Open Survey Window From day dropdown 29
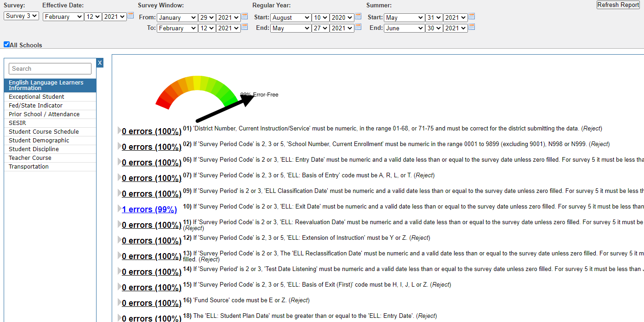This screenshot has width=644, height=322. pos(207,17)
